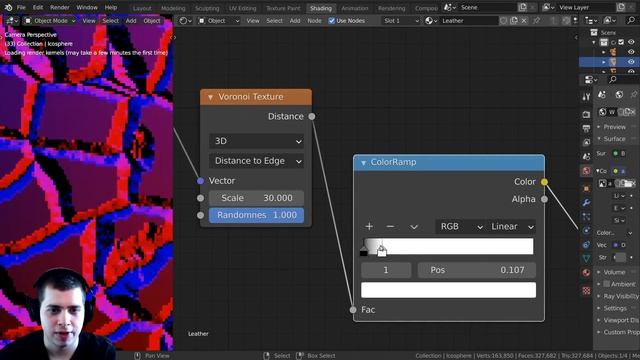This screenshot has width=640, height=360.
Task: Click the ColorRamp Fac input socket
Action: [x=353, y=310]
